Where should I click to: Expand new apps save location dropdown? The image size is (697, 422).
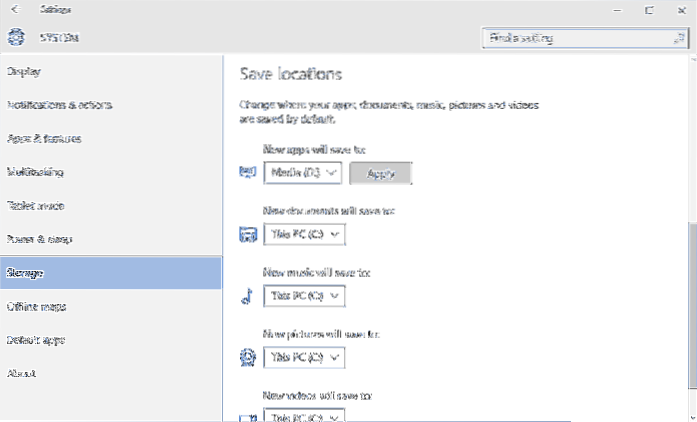pos(303,173)
